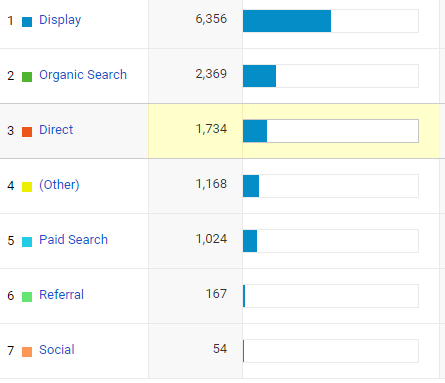Click the green swatch beside Organic Search
445x383 pixels.
[27, 77]
